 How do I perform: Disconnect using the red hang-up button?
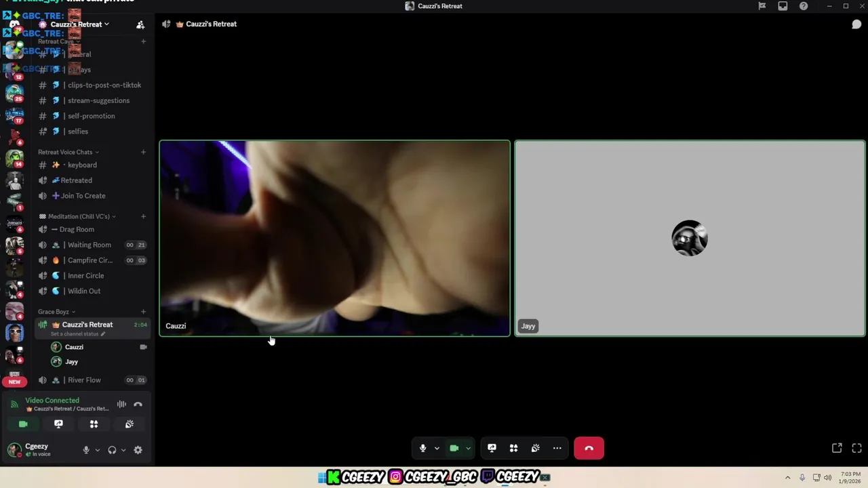click(x=589, y=448)
